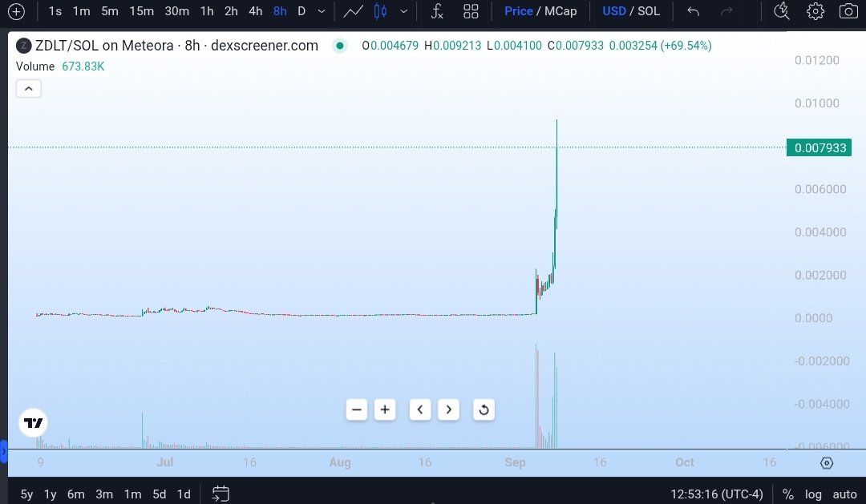
Task: Reset chart view button
Action: click(x=484, y=409)
